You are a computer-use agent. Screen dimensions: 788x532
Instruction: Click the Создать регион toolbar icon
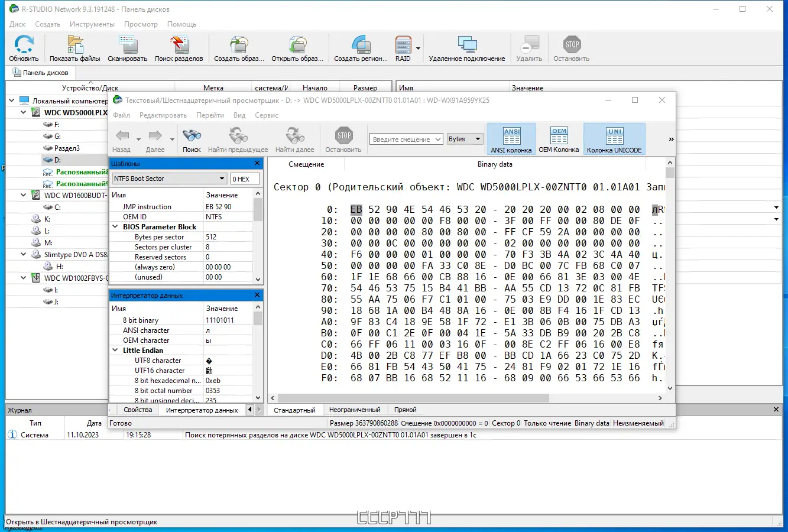point(361,45)
